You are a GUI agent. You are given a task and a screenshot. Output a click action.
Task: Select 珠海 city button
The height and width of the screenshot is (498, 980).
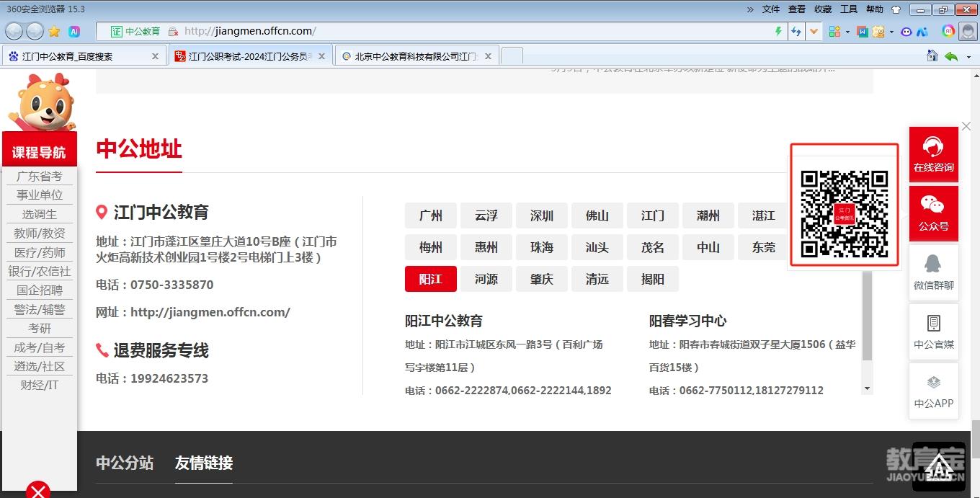(x=542, y=247)
